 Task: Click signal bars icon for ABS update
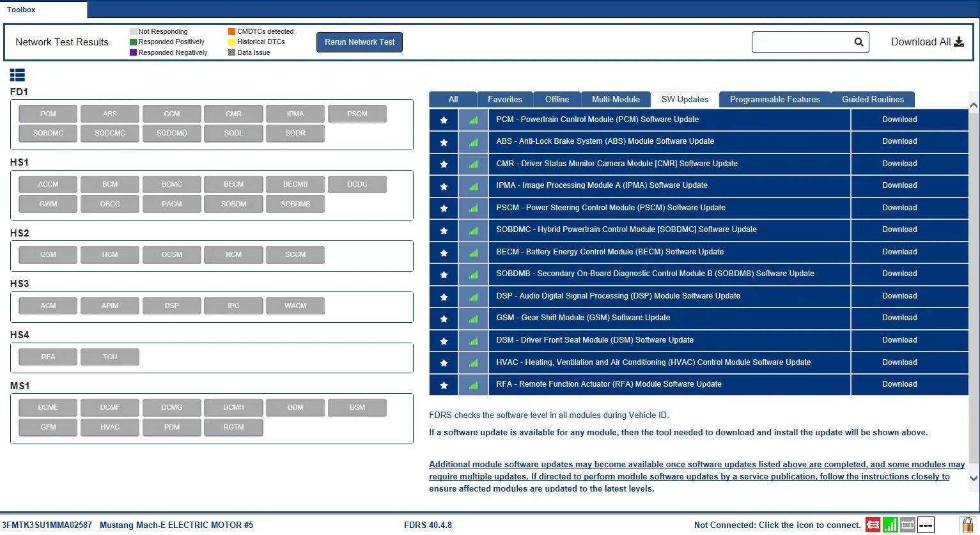(473, 142)
